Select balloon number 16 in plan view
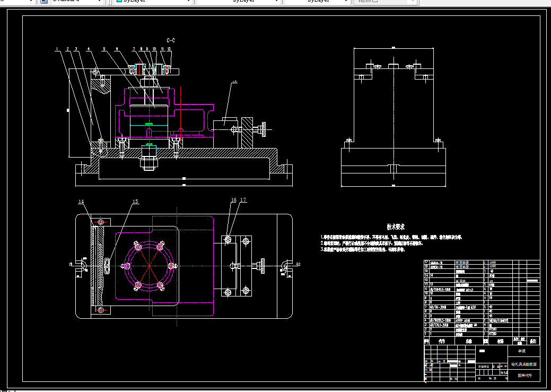 tap(234, 199)
